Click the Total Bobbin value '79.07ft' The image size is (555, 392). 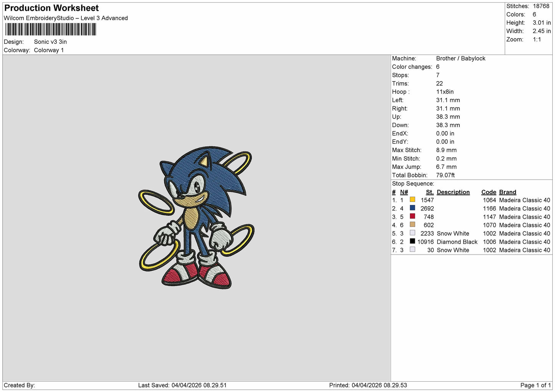(445, 175)
